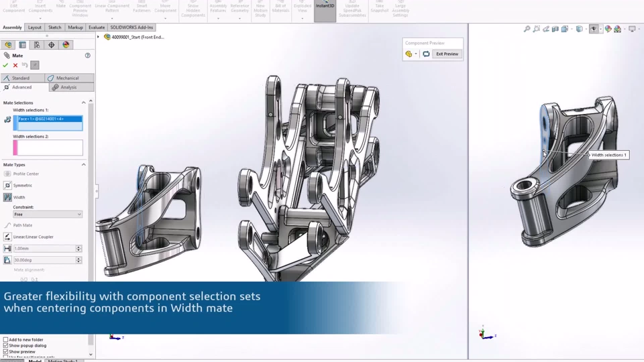Open the Constraint dropdown set to Free

point(48,215)
